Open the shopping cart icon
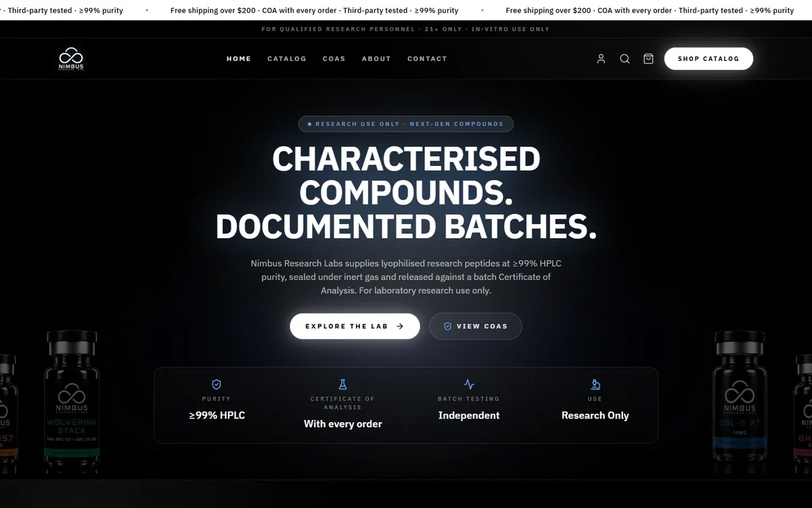 pyautogui.click(x=648, y=59)
